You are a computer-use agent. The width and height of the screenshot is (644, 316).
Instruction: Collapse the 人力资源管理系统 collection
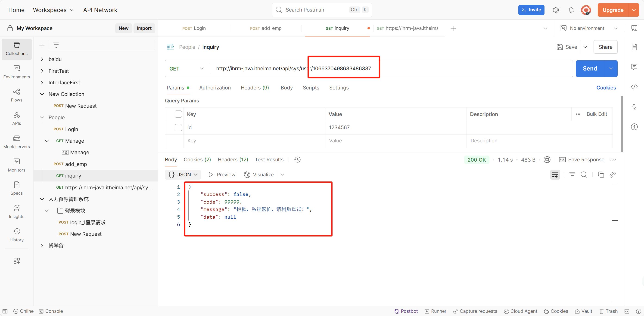[x=42, y=199]
